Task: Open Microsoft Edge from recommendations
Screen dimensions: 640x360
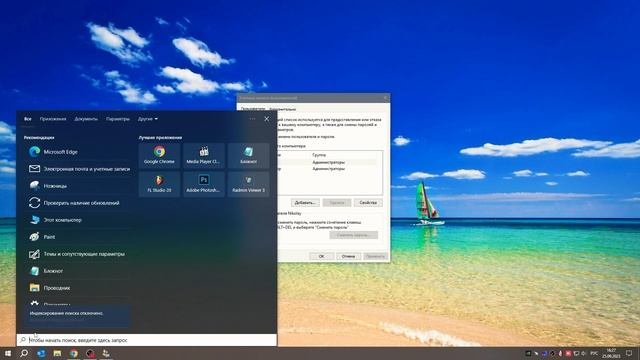Action: coord(76,152)
